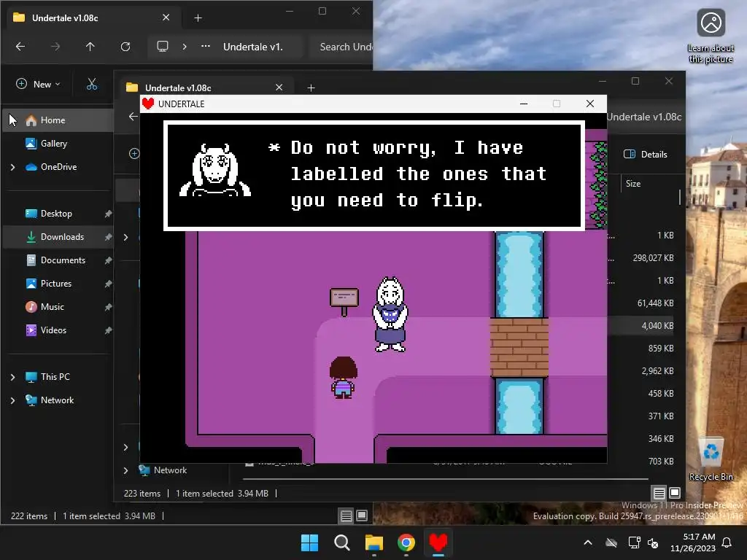This screenshot has width=747, height=560.
Task: Select the file row sized 298,027 KB
Action: tap(642, 257)
